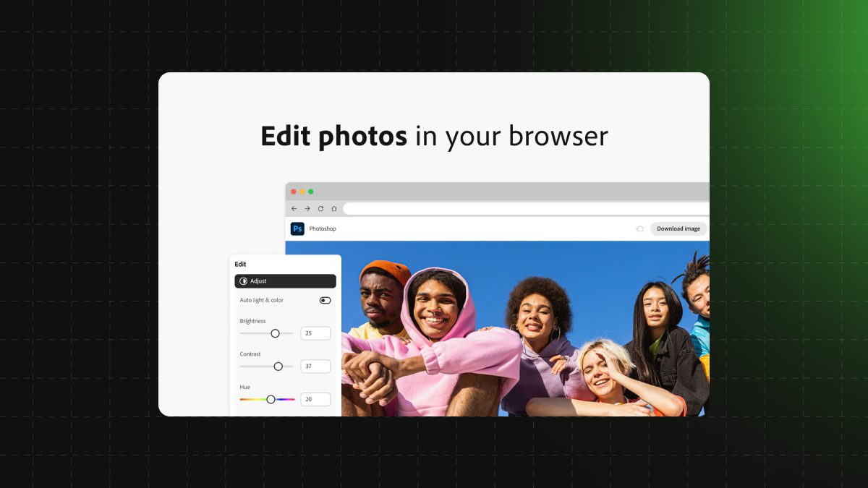868x488 pixels.
Task: Click the red traffic light in the browser window
Action: click(294, 192)
